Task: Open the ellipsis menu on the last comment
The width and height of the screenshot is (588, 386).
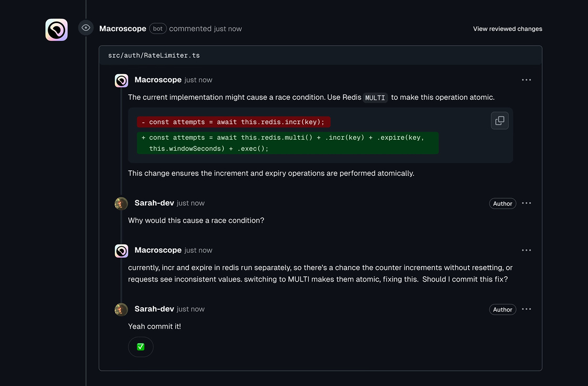Action: click(527, 309)
